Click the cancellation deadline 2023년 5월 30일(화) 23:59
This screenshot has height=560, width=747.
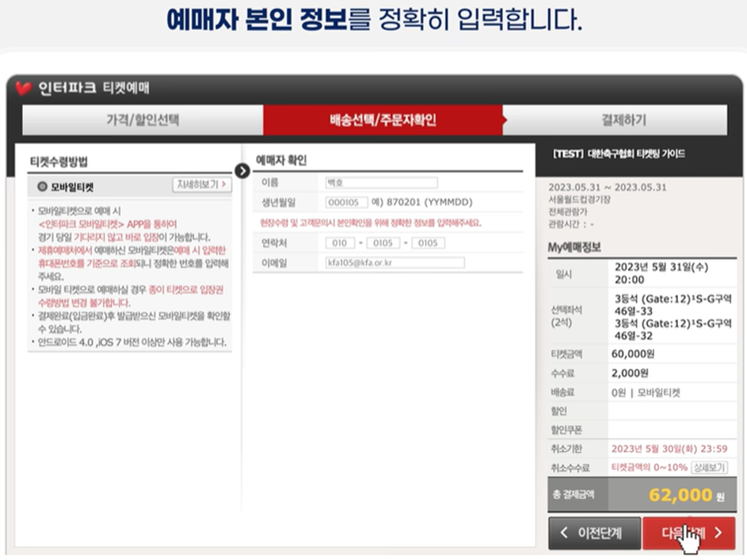(669, 449)
